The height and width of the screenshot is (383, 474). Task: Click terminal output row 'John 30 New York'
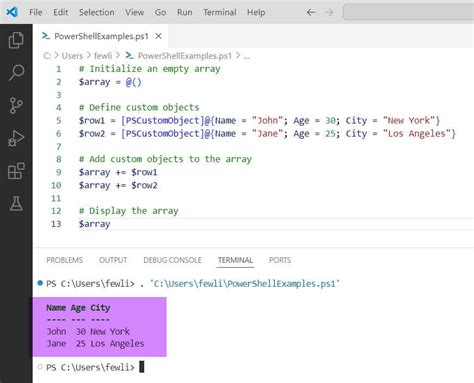[x=88, y=331]
